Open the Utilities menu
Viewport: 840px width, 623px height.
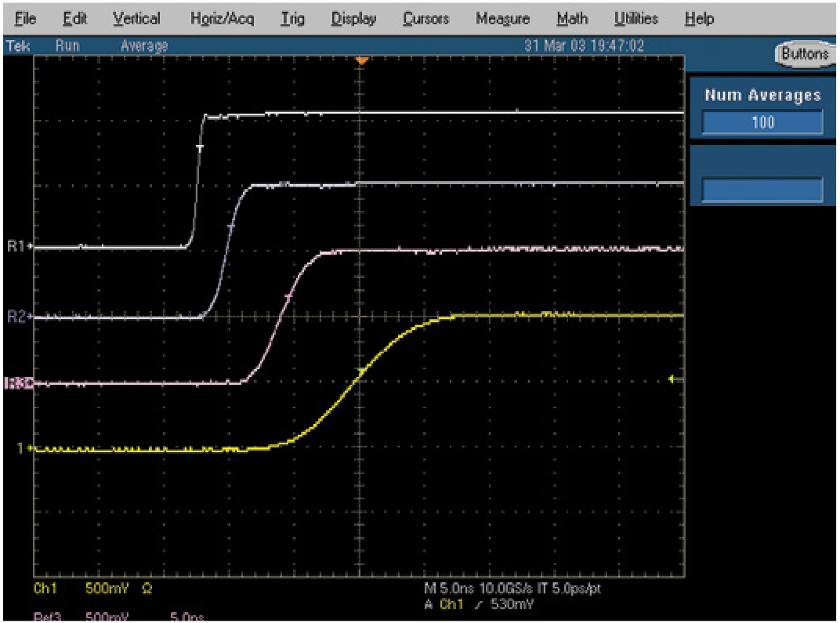[635, 19]
